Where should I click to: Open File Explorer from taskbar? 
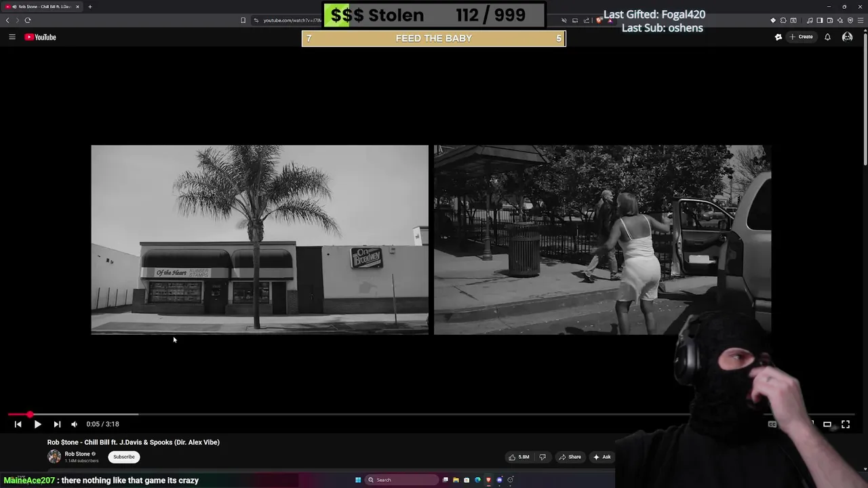456,480
